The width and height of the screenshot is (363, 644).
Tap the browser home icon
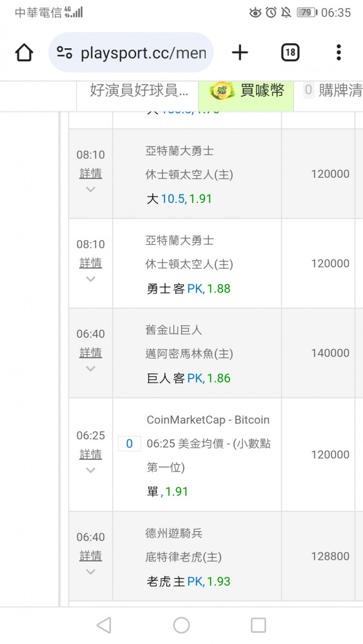[25, 53]
